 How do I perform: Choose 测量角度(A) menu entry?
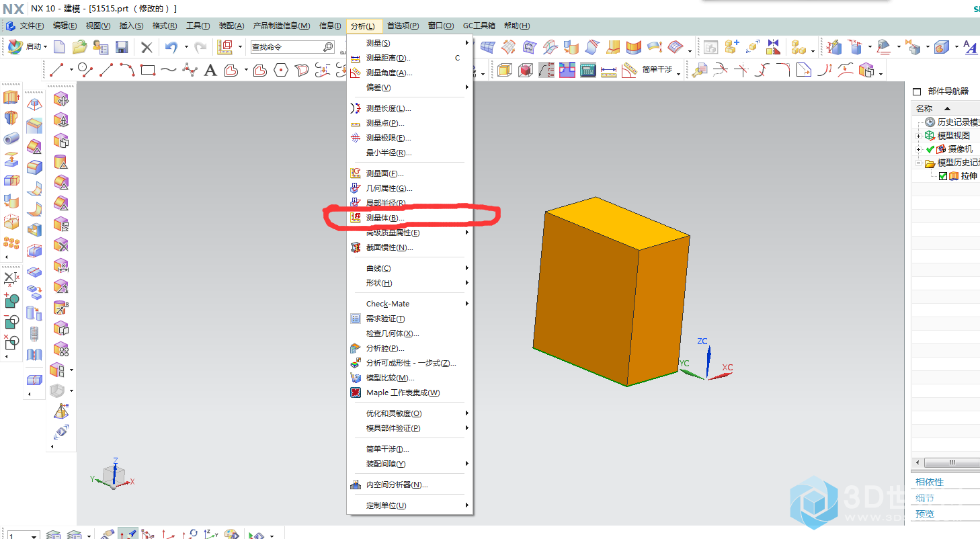click(x=409, y=73)
